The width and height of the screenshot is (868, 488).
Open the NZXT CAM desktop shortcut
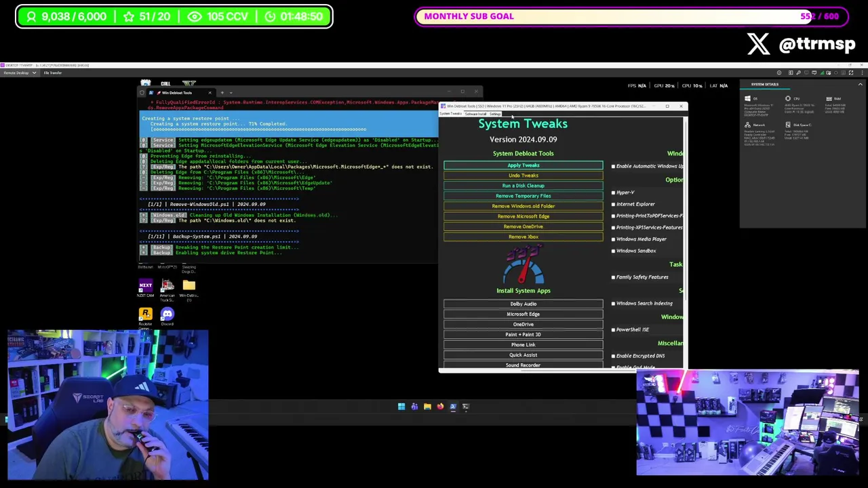145,289
